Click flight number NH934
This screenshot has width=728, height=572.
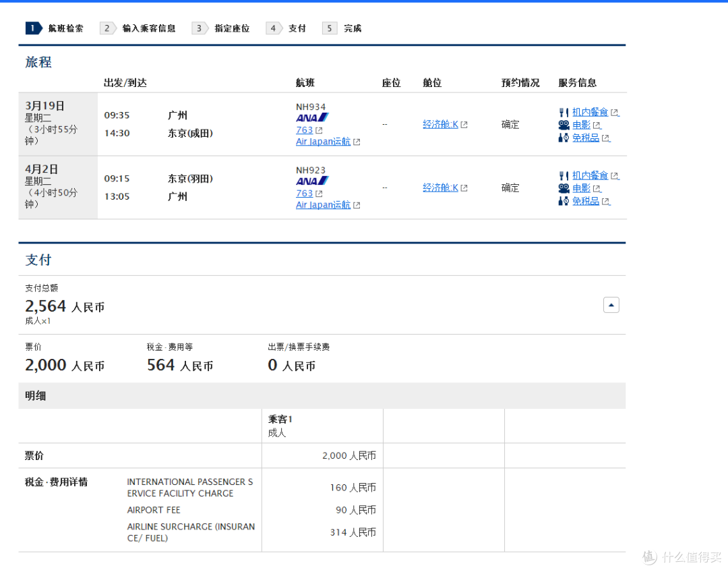[311, 107]
